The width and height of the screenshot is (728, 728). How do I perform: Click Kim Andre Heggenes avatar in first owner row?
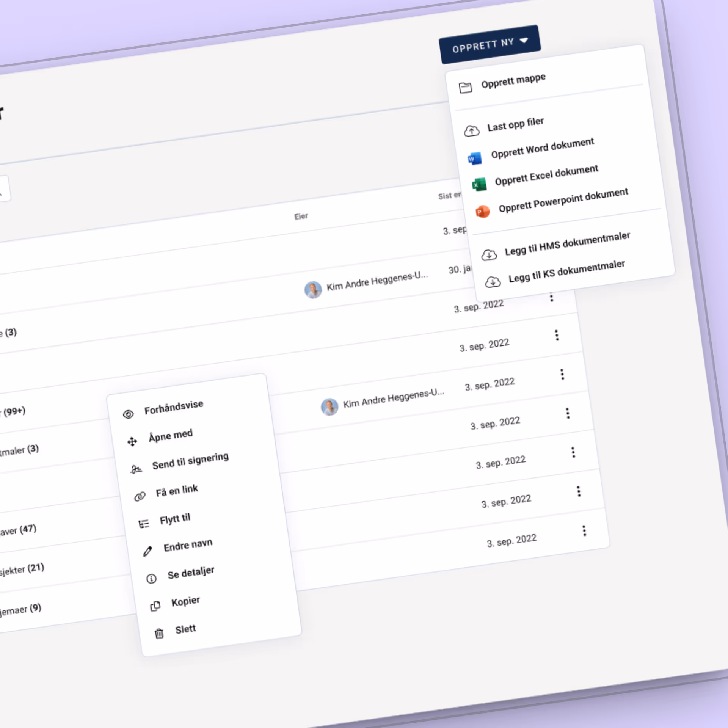[x=313, y=290]
